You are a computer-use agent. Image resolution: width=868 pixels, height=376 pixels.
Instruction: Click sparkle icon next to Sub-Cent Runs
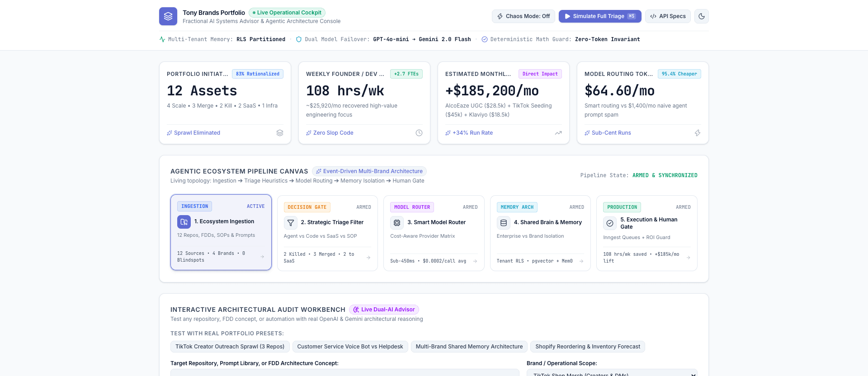point(587,133)
